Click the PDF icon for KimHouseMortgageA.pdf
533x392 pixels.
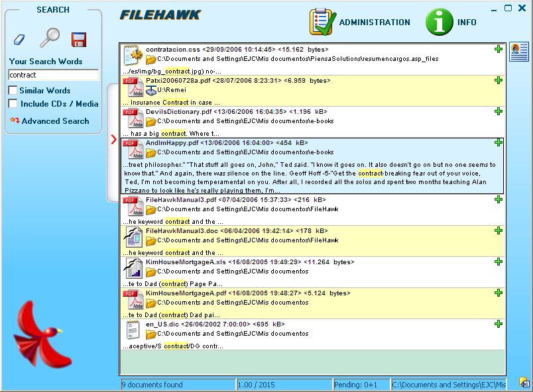coord(133,300)
